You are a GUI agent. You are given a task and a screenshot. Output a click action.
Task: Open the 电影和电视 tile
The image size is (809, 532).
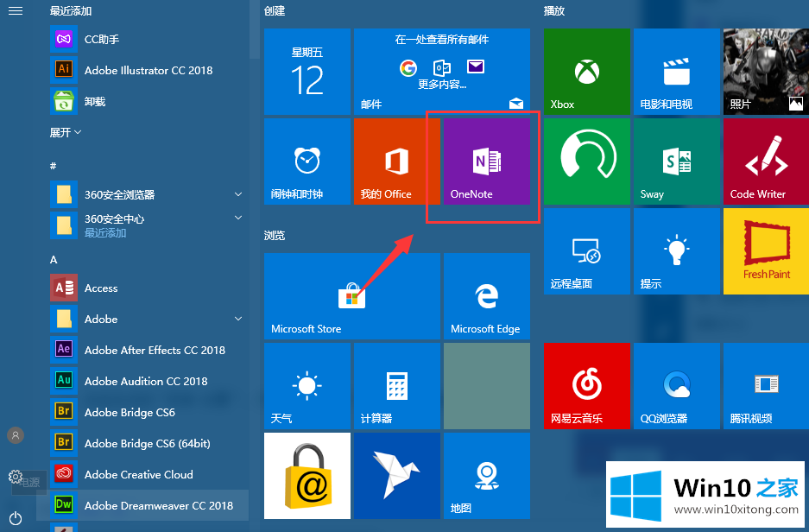[x=676, y=72]
